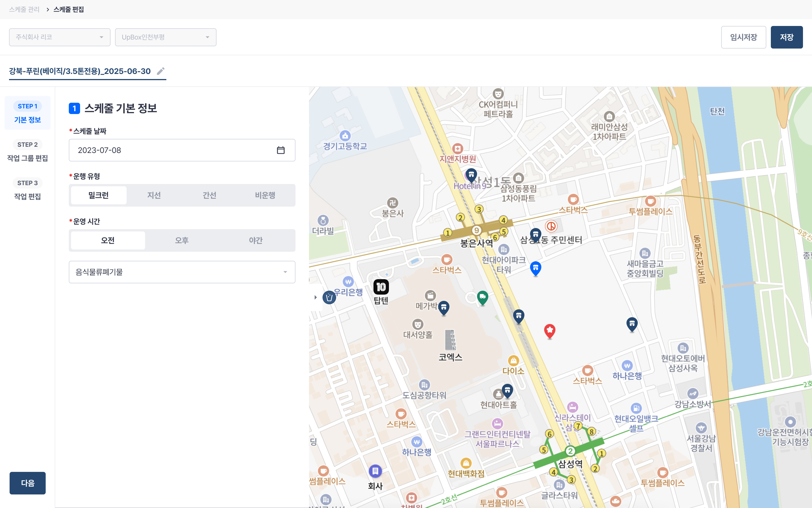The image size is (812, 508).
Task: Click the 그랜드인터컨티넨탈 hotel icon
Action: pos(497,423)
